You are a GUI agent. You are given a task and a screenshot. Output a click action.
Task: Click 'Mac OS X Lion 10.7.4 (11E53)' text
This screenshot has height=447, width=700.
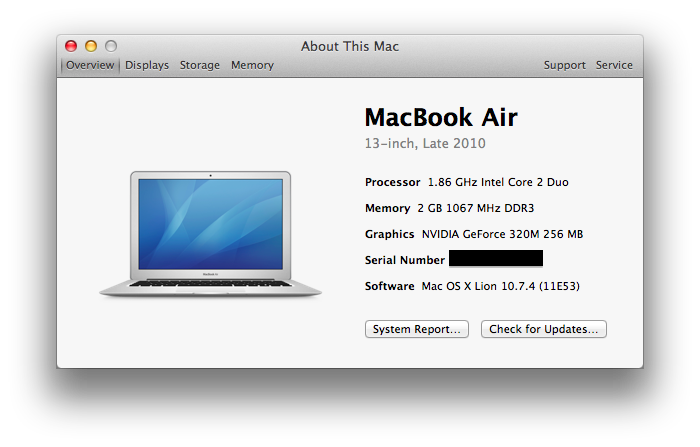(500, 286)
